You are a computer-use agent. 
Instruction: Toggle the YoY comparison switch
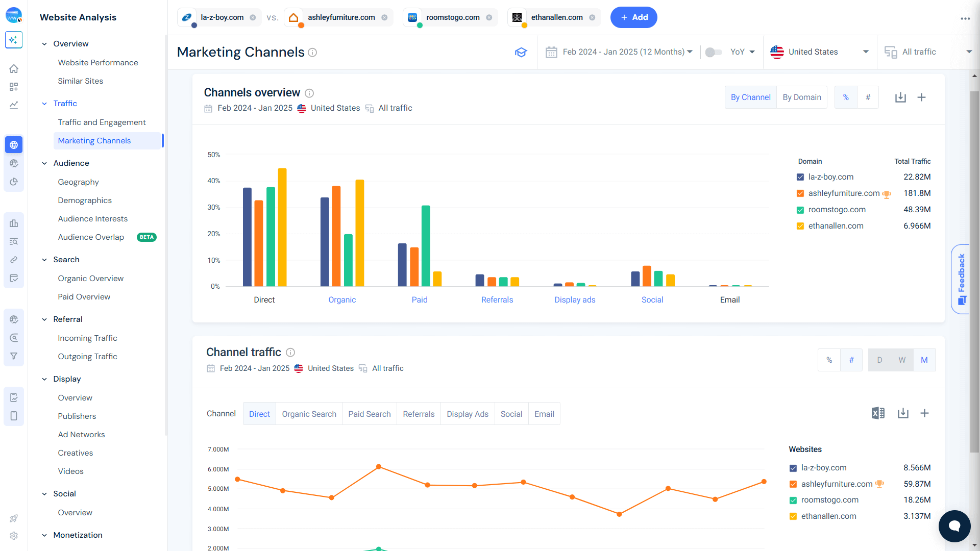(713, 52)
